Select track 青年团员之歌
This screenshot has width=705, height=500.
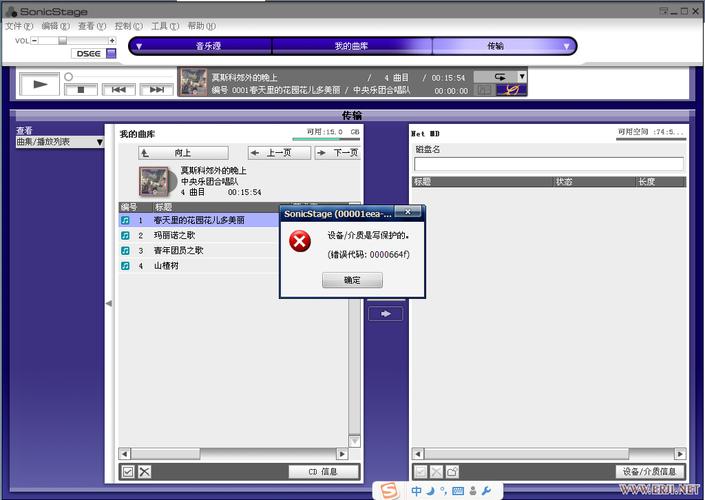tap(178, 250)
